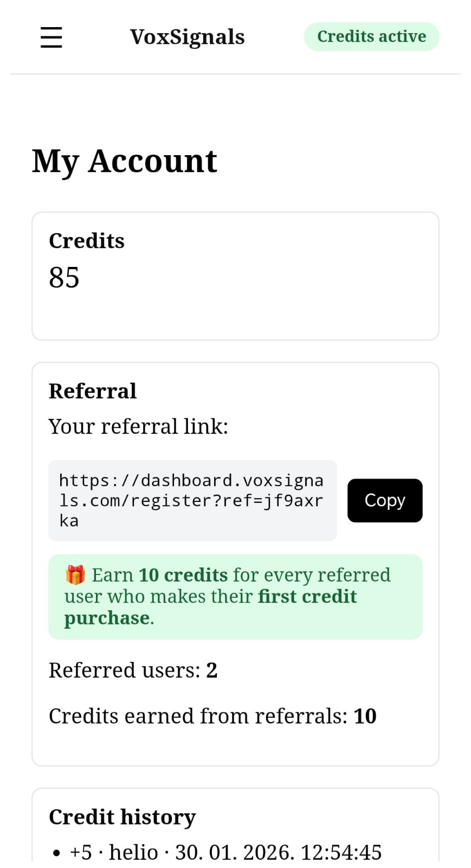Select the top bar of hamburger icon
Screen dimensions: 471x868
(50, 29)
